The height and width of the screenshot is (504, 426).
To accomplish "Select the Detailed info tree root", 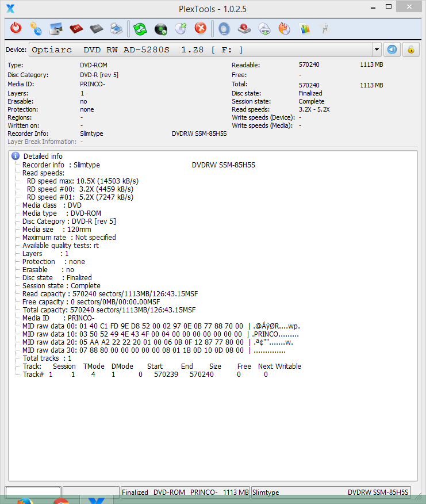I will click(43, 156).
